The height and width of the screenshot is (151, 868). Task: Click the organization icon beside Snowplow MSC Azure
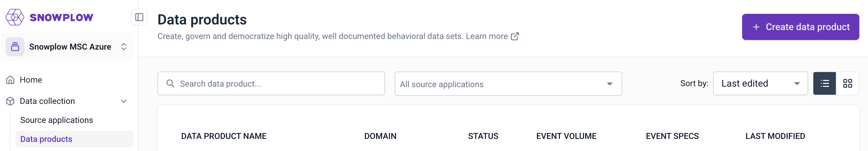tap(15, 46)
